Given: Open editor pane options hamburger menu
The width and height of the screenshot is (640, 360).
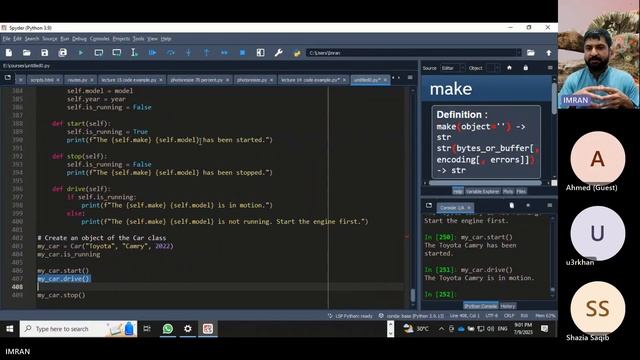Looking at the screenshot, I should pos(410,77).
